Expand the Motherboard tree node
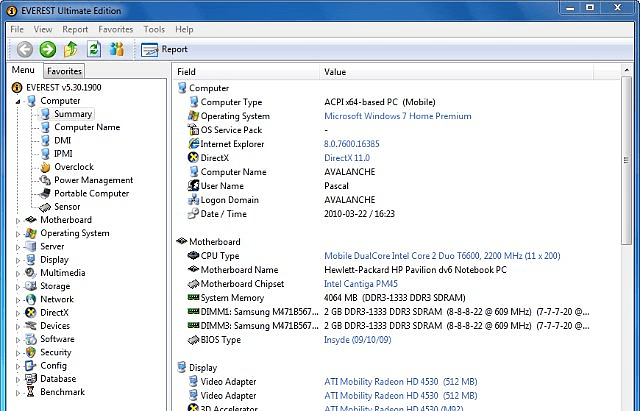The image size is (640, 411). (17, 220)
